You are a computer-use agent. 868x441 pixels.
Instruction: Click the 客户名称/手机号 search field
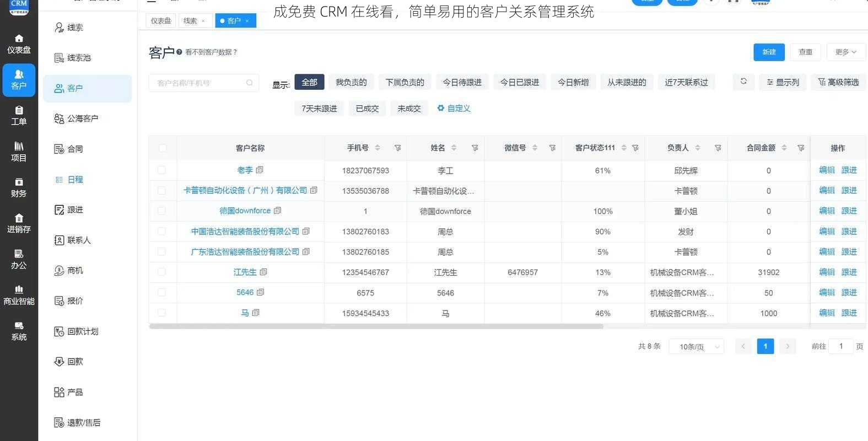[203, 83]
